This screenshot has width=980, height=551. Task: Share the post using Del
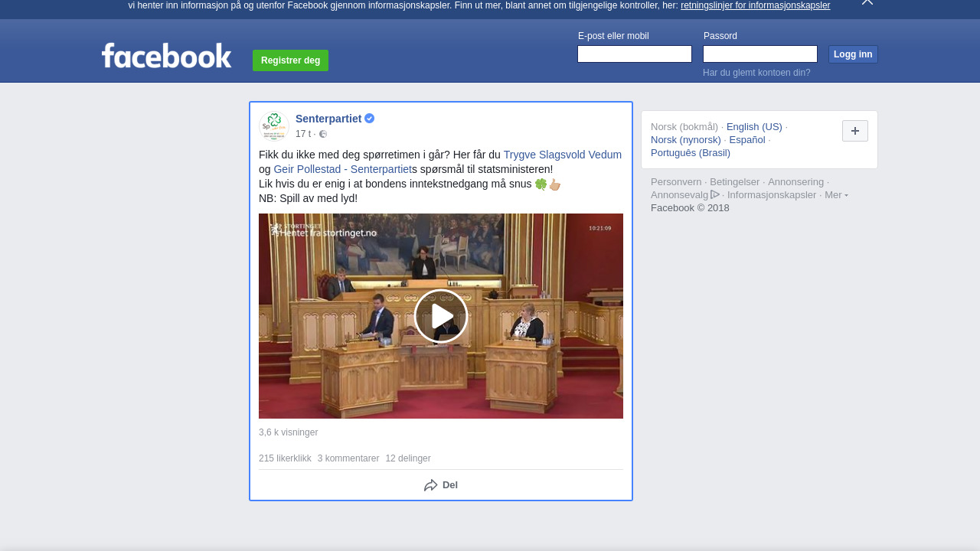click(x=441, y=485)
